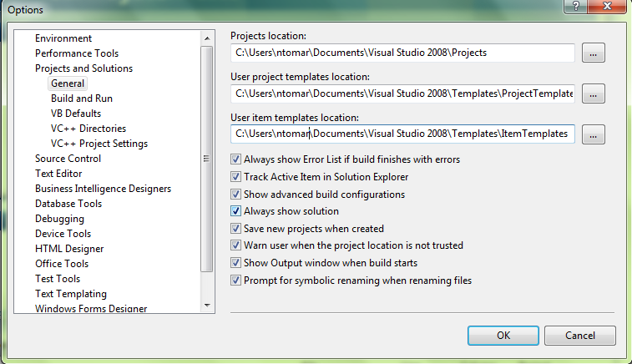This screenshot has width=632, height=364.
Task: Toggle the Always show solution checkbox
Action: (236, 211)
